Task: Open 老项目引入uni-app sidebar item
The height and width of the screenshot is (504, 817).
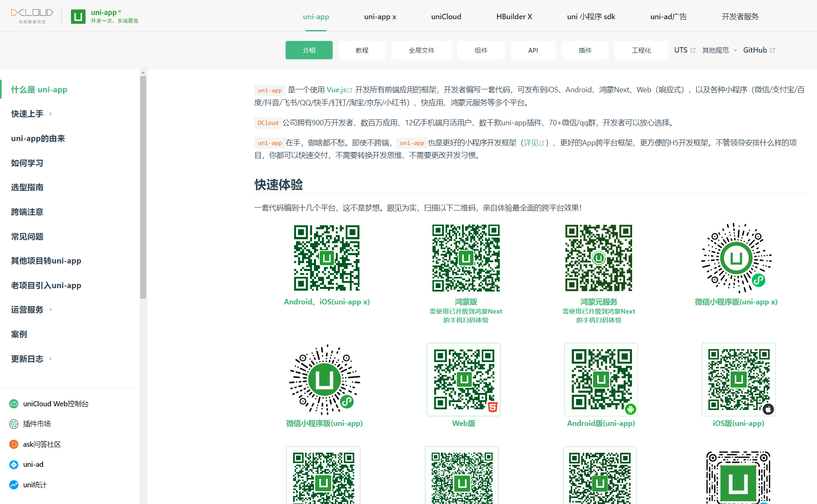Action: point(46,286)
